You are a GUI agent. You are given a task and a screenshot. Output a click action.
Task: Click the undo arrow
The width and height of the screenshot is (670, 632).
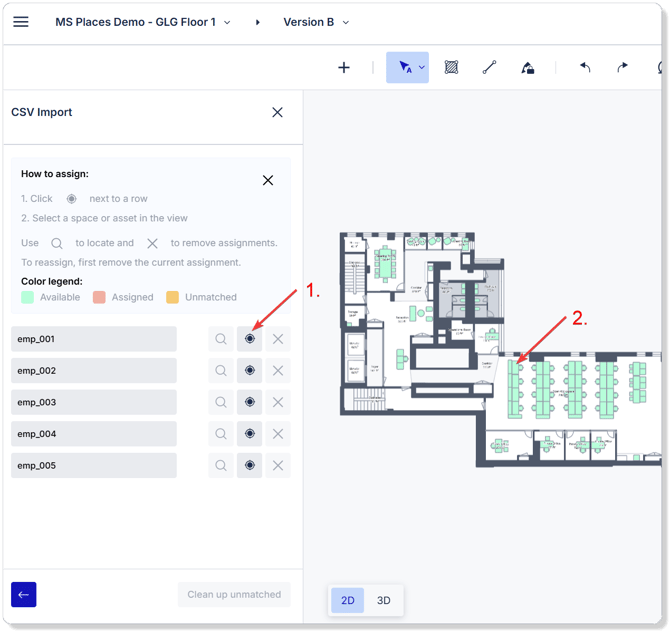[x=585, y=68]
